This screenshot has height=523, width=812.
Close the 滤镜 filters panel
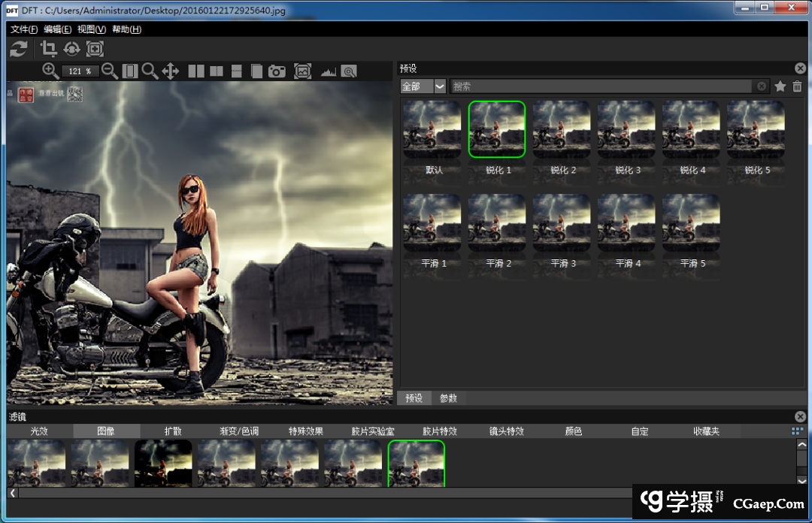pos(800,416)
